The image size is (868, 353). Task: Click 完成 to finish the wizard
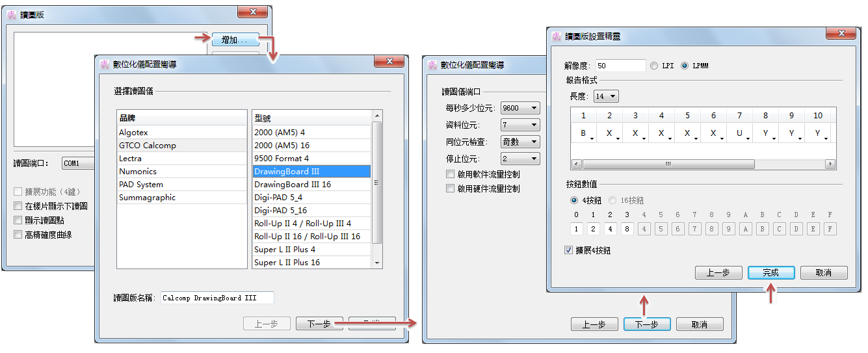[x=770, y=273]
